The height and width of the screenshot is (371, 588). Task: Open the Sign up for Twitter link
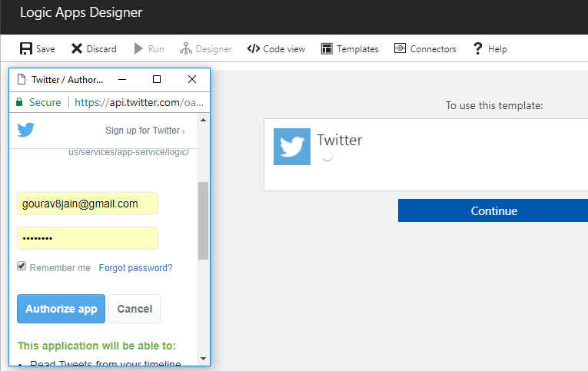click(x=145, y=131)
